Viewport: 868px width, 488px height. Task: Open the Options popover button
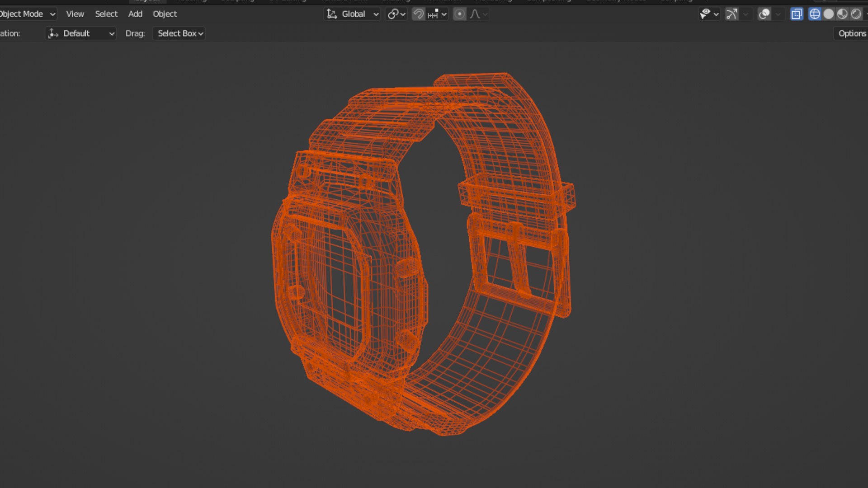pyautogui.click(x=851, y=33)
